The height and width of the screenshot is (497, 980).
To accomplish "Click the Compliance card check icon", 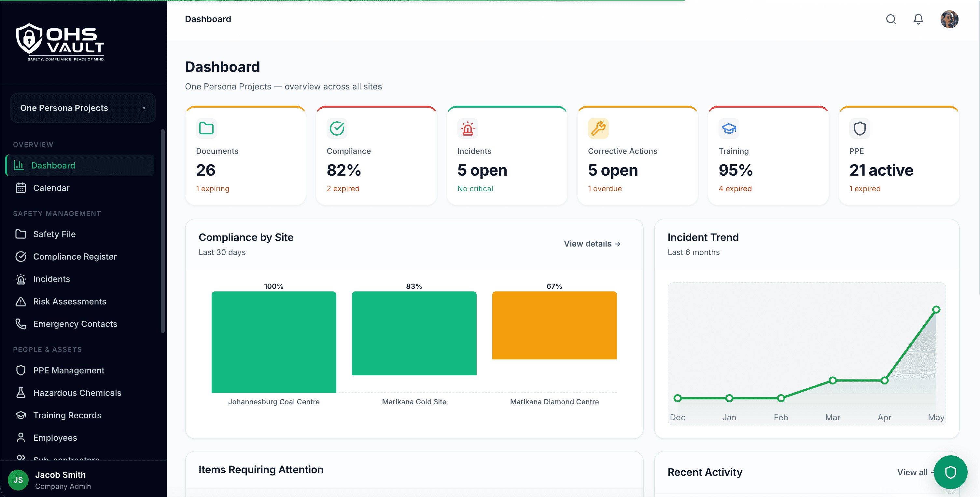I will [337, 128].
